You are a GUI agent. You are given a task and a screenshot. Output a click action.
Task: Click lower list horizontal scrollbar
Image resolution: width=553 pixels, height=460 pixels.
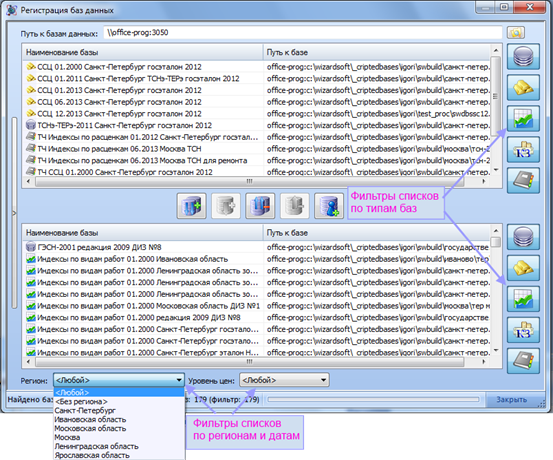click(x=249, y=362)
